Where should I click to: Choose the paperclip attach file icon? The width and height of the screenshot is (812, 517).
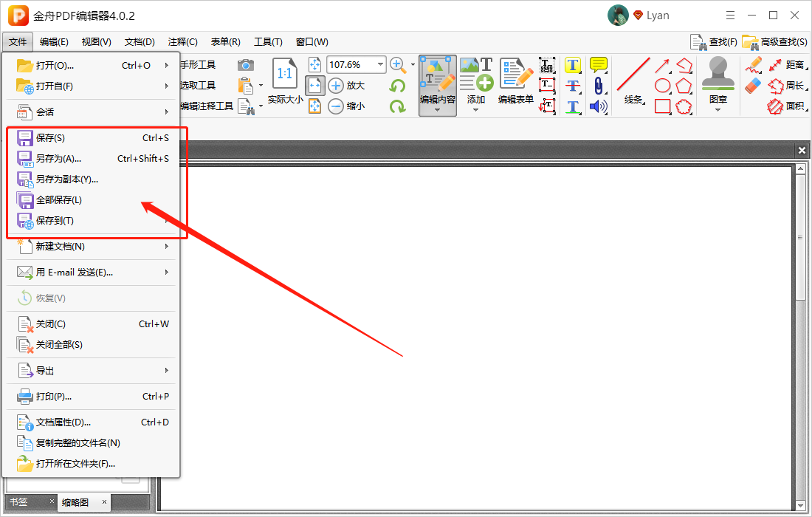click(x=599, y=86)
